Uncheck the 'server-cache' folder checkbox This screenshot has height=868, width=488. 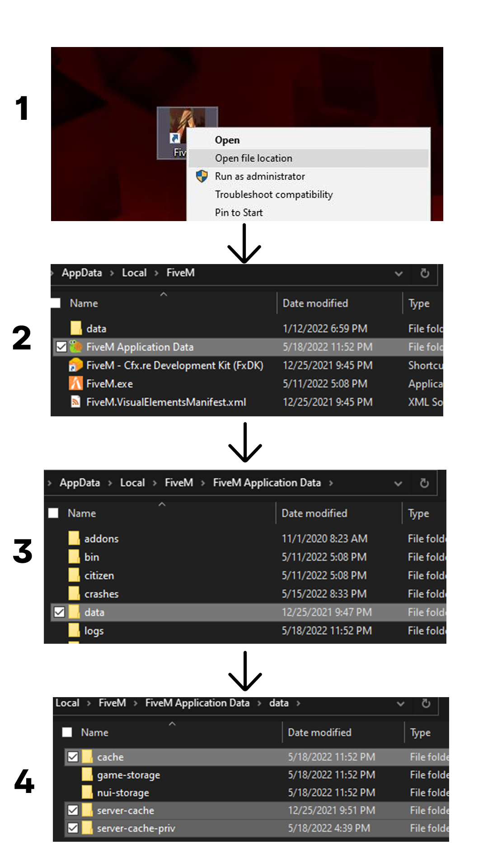click(x=73, y=810)
